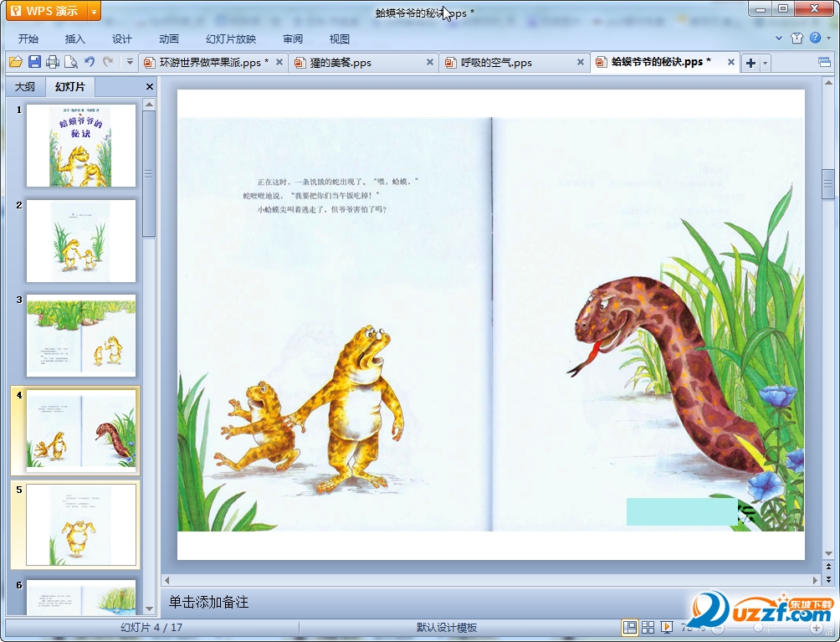Image resolution: width=840 pixels, height=642 pixels.
Task: Click horizontal scrollbar left arrow
Action: 166,580
